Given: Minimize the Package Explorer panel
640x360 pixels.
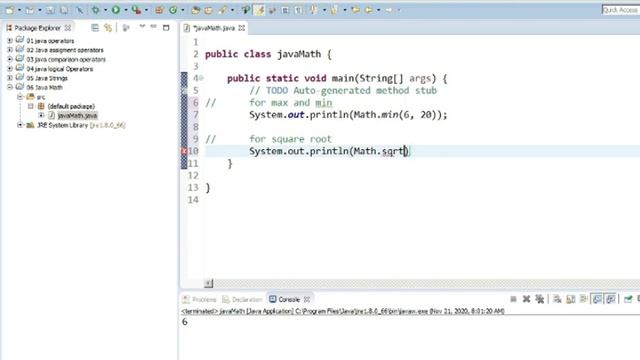Looking at the screenshot, I should (x=153, y=27).
